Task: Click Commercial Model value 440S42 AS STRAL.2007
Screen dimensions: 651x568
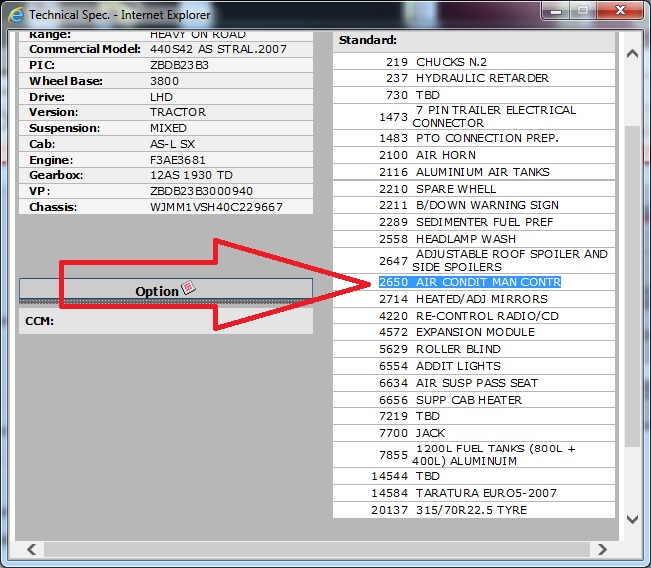Action: coord(218,49)
